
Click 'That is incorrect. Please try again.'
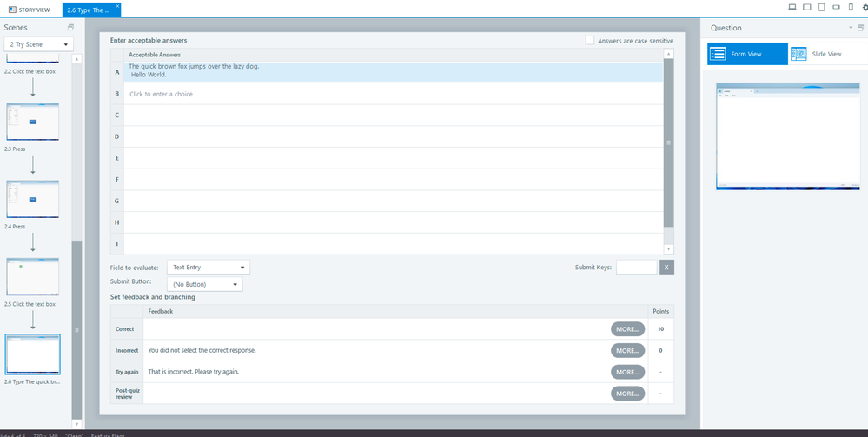click(194, 372)
